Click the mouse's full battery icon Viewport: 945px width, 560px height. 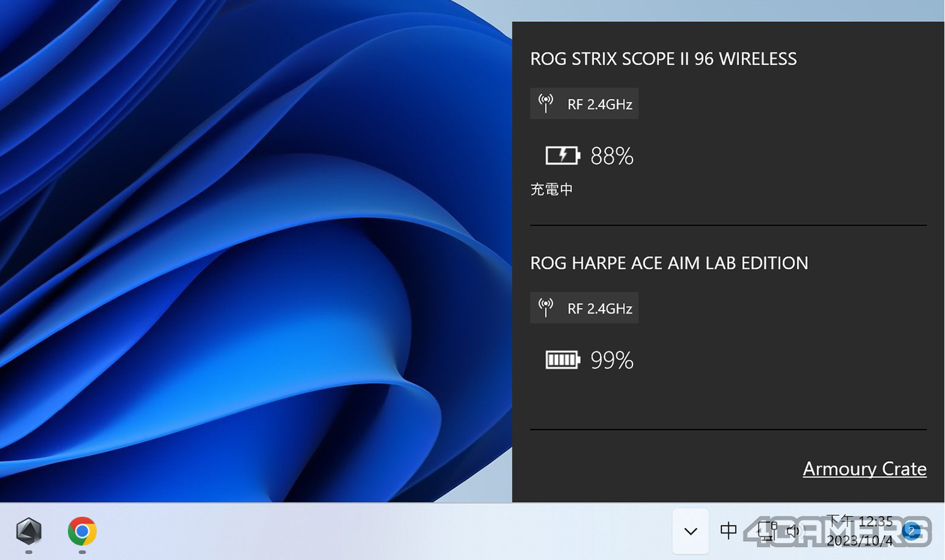pos(562,360)
